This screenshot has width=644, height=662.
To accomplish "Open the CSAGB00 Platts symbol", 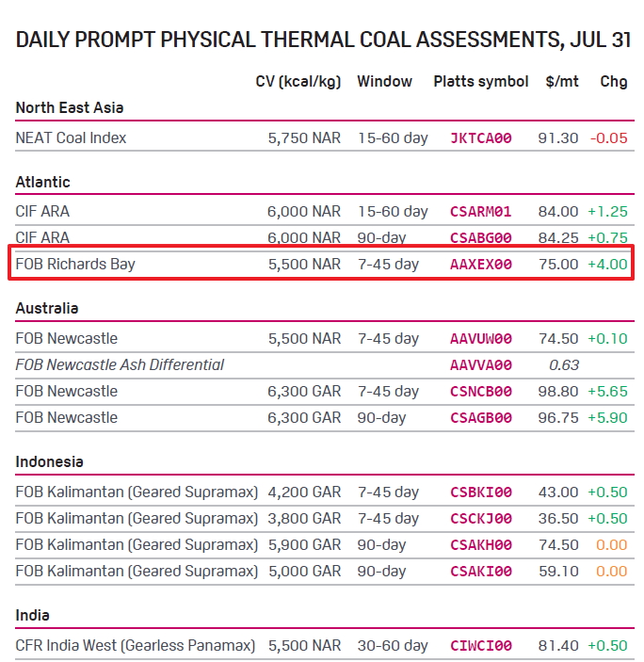I will point(481,417).
